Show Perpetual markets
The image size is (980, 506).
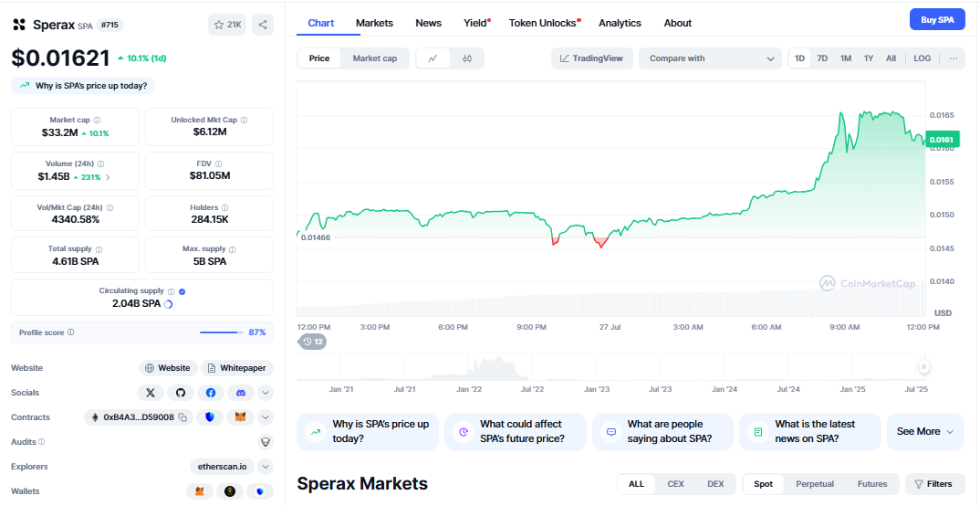point(814,483)
